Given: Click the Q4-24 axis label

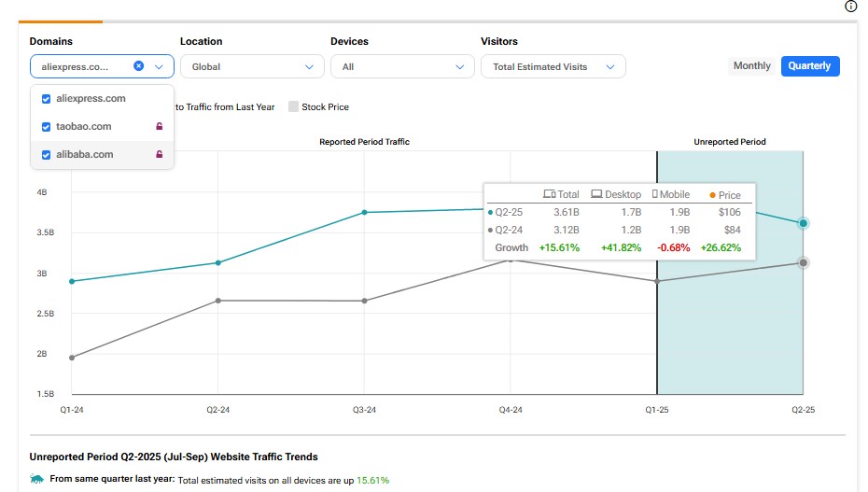Looking at the screenshot, I should (x=511, y=410).
